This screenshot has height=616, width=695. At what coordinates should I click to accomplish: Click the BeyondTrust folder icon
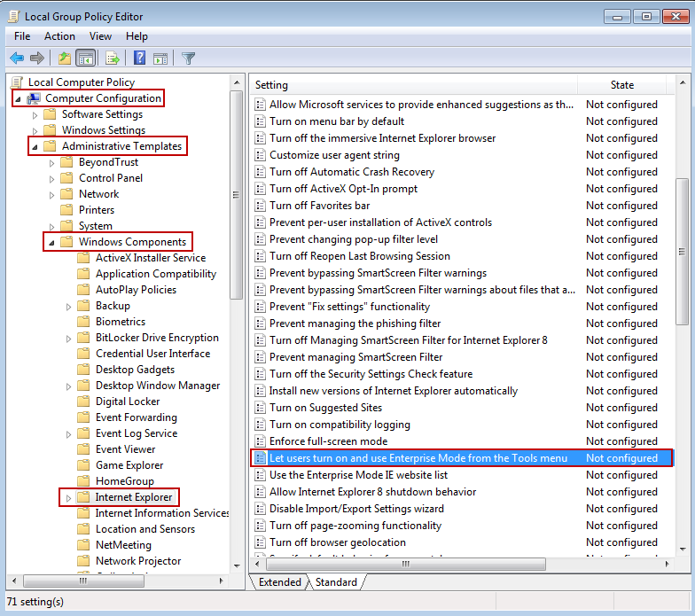(x=67, y=162)
